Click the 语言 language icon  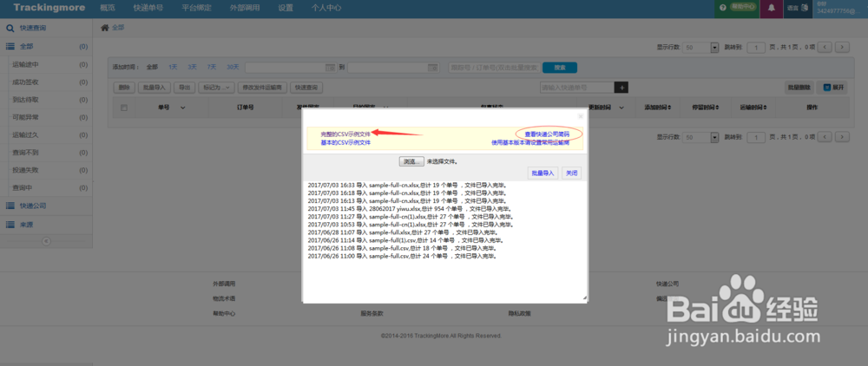(805, 7)
